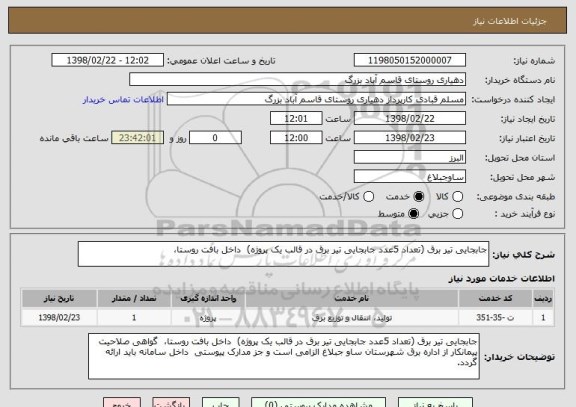Click the delivery city field ساوجبلاغ

click(410, 177)
